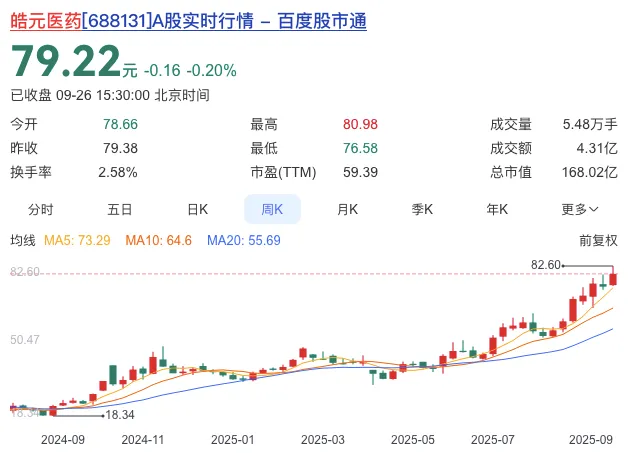This screenshot has height=453, width=643.
Task: Open the 前复权 adjustment selector
Action: pos(598,240)
